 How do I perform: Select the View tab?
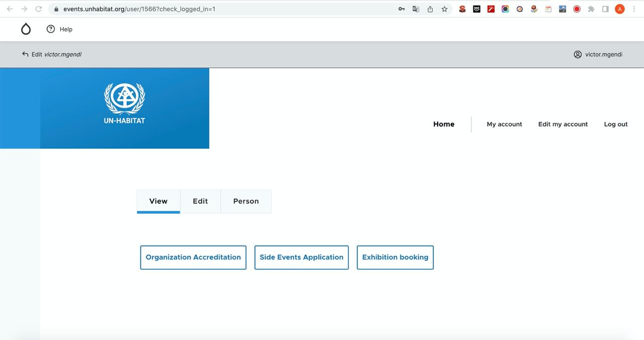coord(158,201)
